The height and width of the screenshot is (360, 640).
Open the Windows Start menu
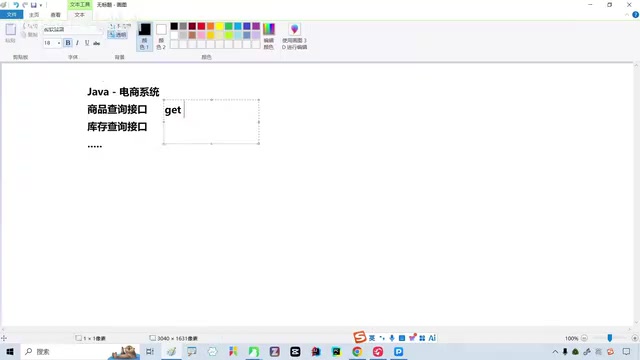(10, 351)
